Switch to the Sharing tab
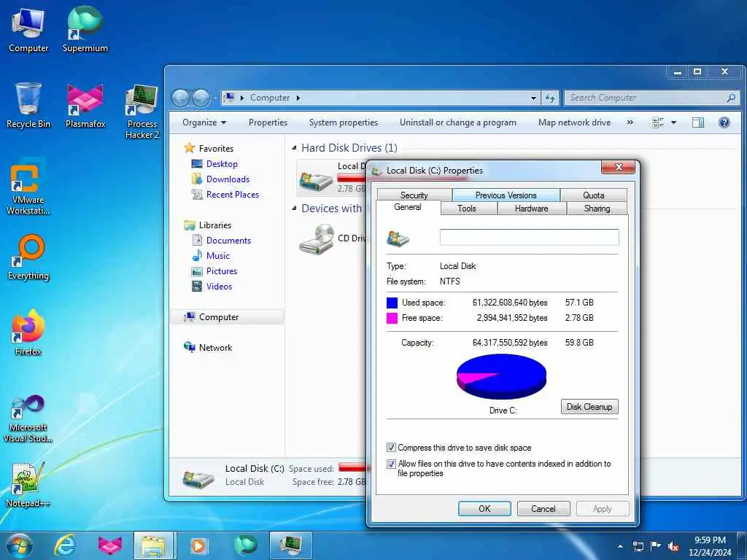This screenshot has height=560, width=747. click(597, 209)
